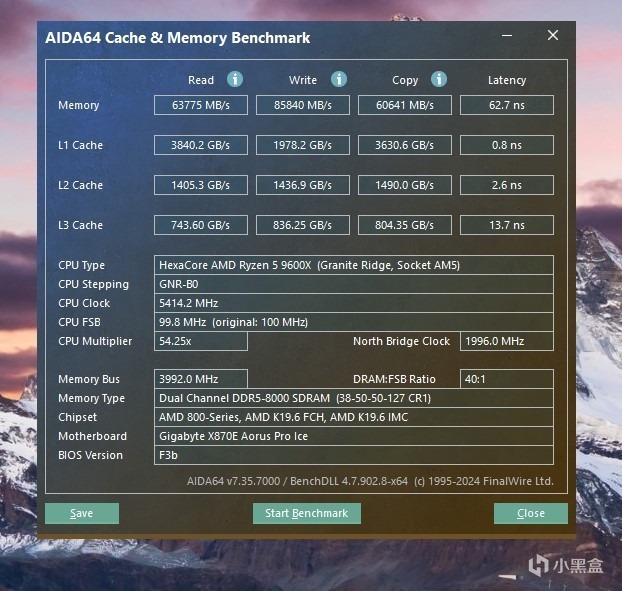Click the L3 Cache Latency 13.7 ns field
The image size is (622, 591).
click(x=507, y=225)
